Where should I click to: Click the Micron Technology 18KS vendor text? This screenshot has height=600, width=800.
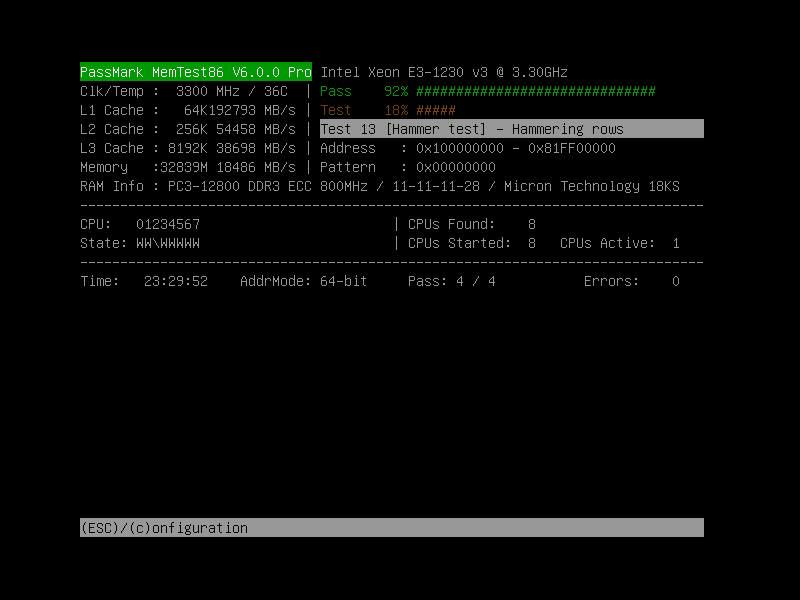[592, 186]
